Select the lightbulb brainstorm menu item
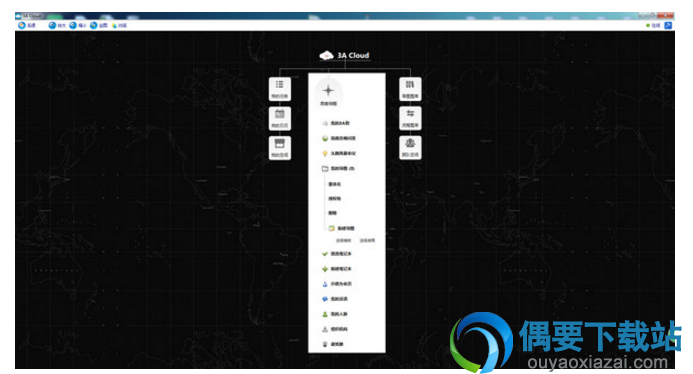This screenshot has width=693, height=374. [339, 153]
